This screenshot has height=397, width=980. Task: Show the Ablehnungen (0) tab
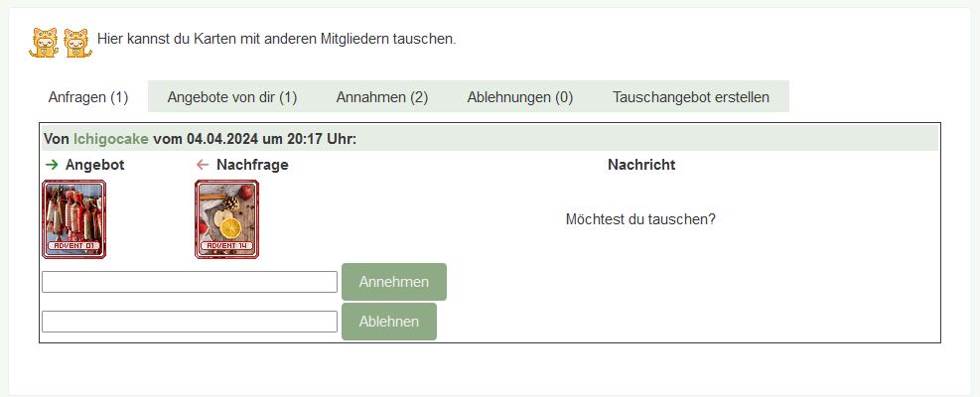coord(520,97)
